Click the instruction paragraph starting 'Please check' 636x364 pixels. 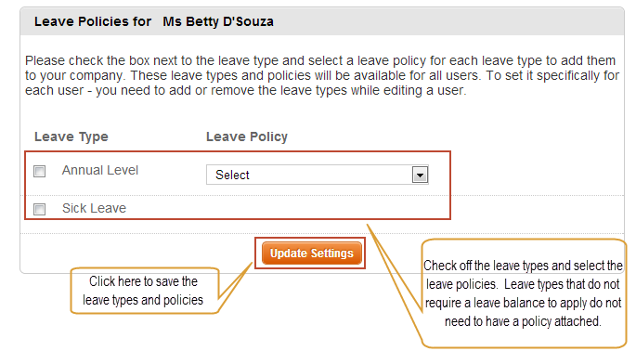[321, 75]
